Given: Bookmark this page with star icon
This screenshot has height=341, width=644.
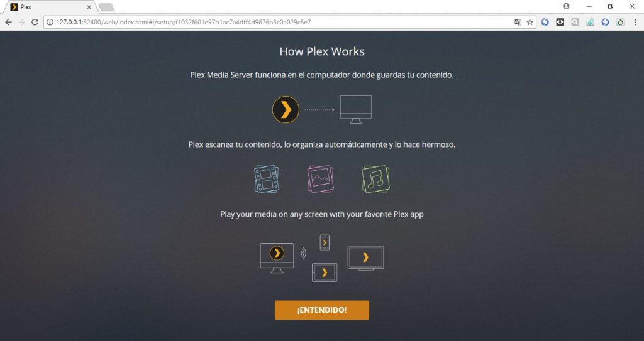Looking at the screenshot, I should 530,22.
